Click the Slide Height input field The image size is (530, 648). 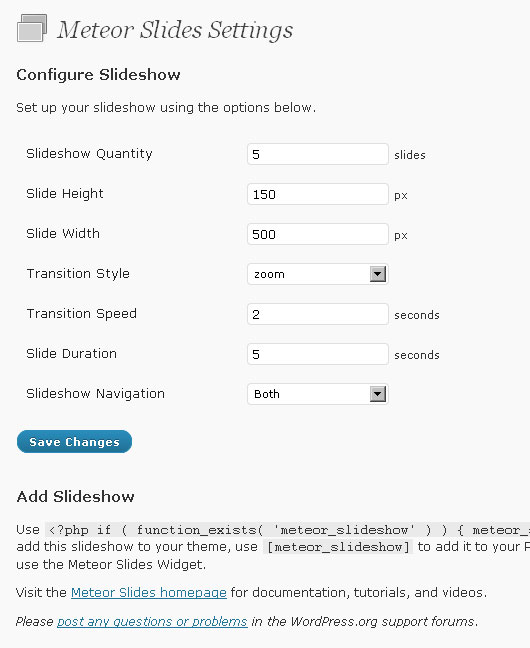click(x=318, y=194)
